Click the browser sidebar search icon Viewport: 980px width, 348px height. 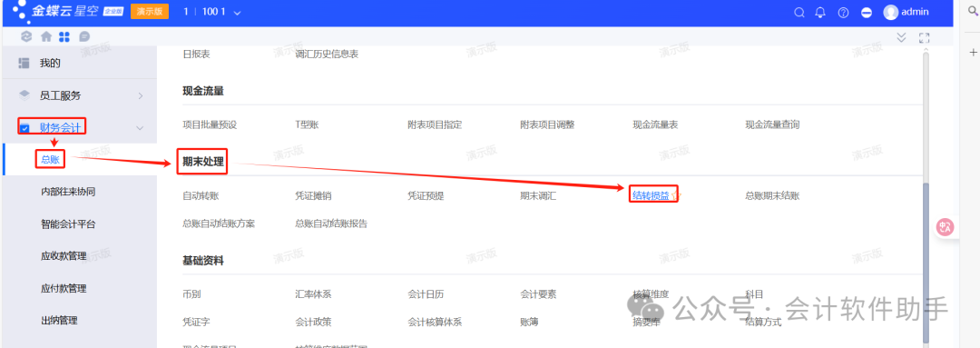tap(973, 11)
